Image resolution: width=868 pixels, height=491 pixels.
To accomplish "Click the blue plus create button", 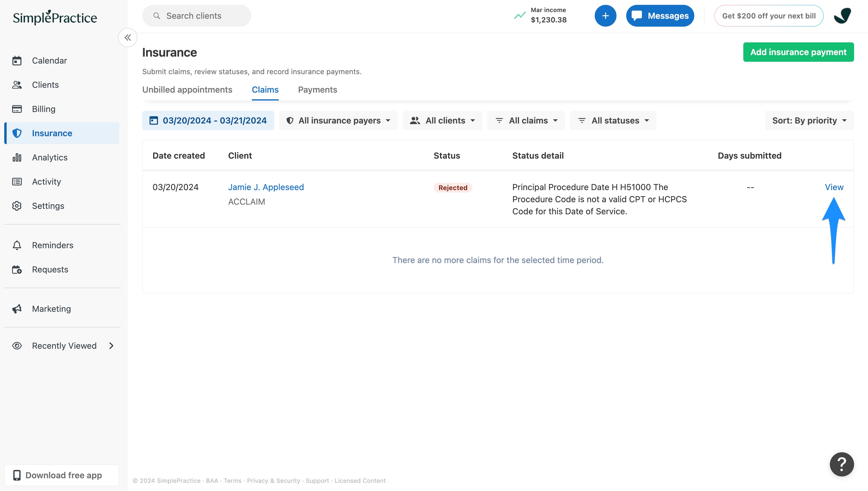I will (605, 16).
